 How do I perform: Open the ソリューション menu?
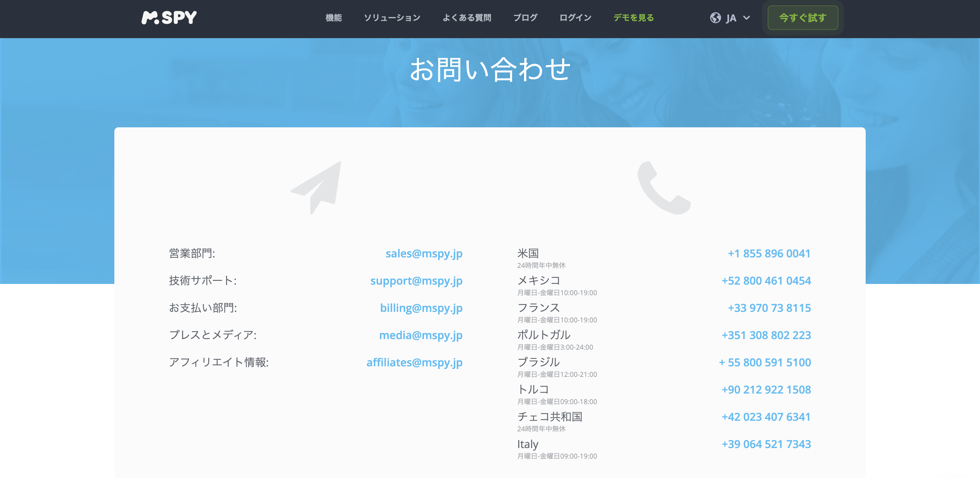click(x=392, y=18)
